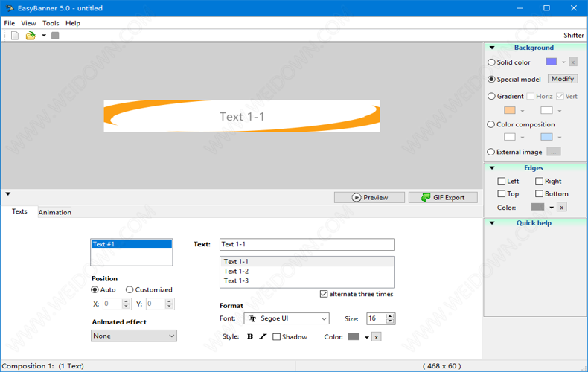Open the dropdown arrow next to the folder icon
Viewport: 588px width, 372px height.
[44, 36]
